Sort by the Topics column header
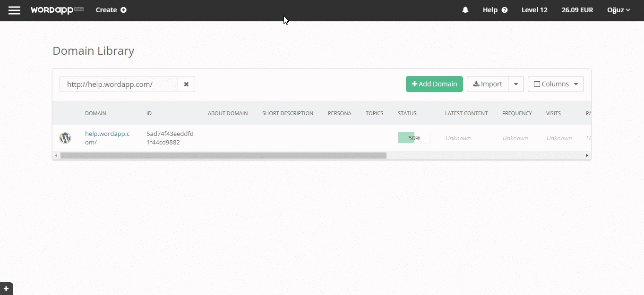 coord(375,113)
